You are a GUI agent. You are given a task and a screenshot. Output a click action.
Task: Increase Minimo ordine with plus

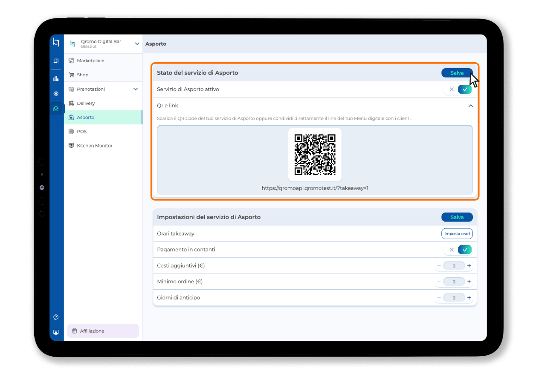469,282
